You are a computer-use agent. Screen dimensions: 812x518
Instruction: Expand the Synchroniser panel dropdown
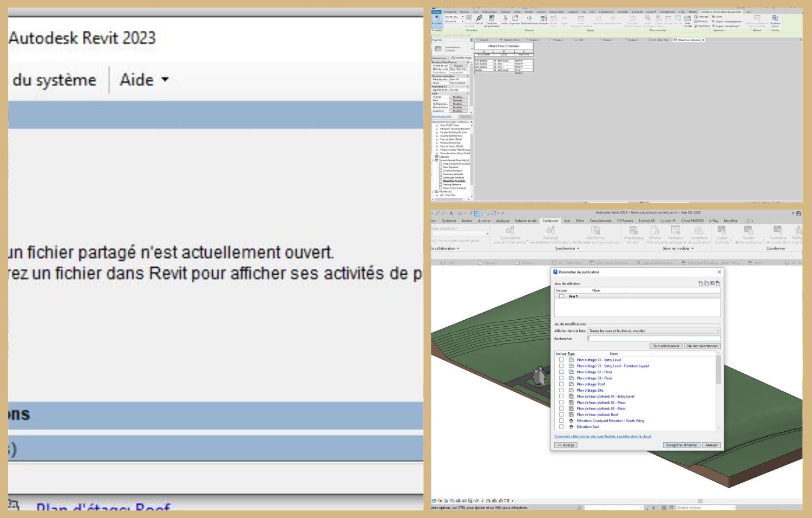pyautogui.click(x=567, y=249)
